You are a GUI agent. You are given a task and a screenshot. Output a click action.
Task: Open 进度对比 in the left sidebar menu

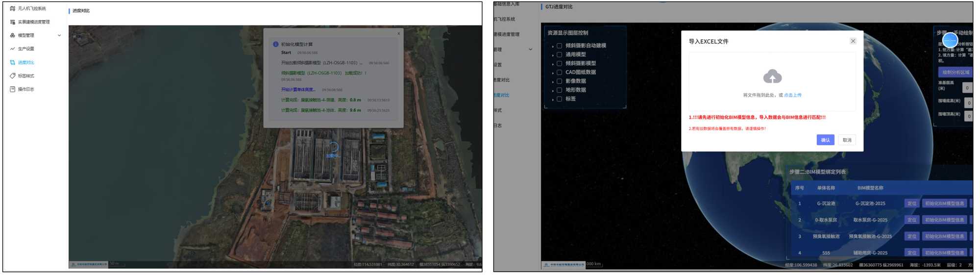point(26,63)
